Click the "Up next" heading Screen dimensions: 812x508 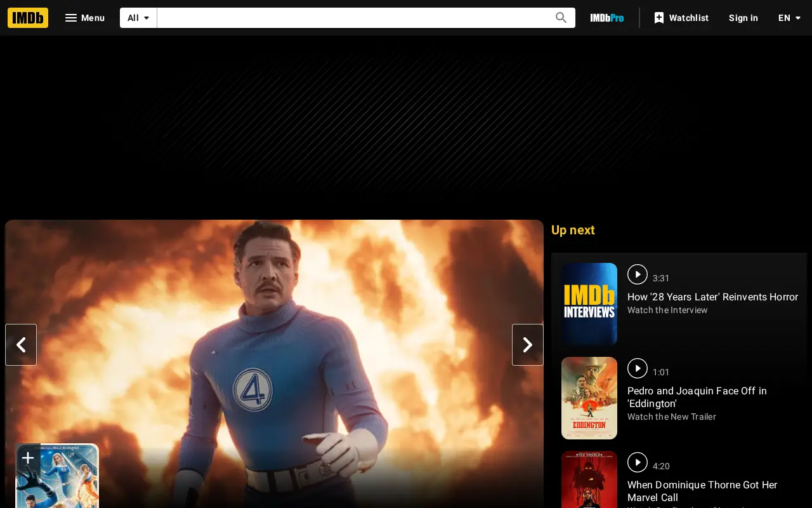(x=573, y=230)
